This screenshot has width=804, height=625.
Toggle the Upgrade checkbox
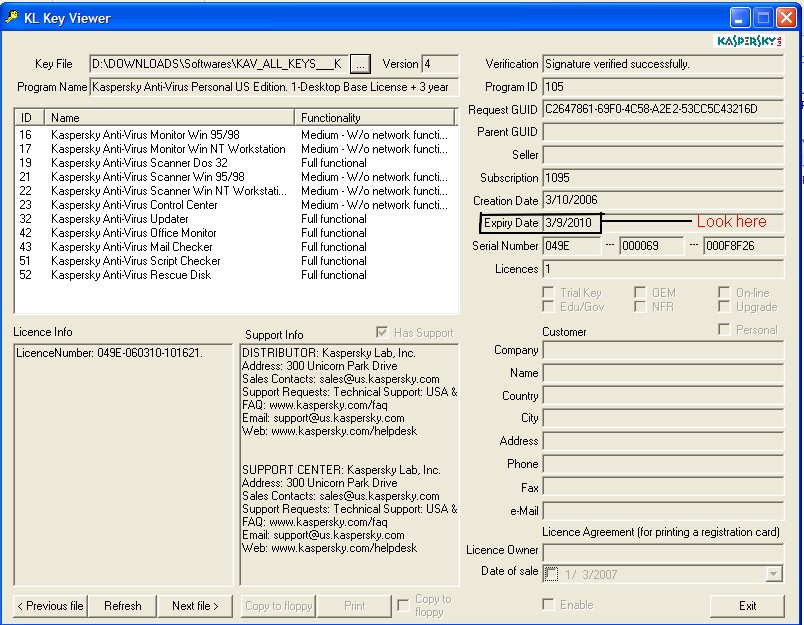(723, 307)
